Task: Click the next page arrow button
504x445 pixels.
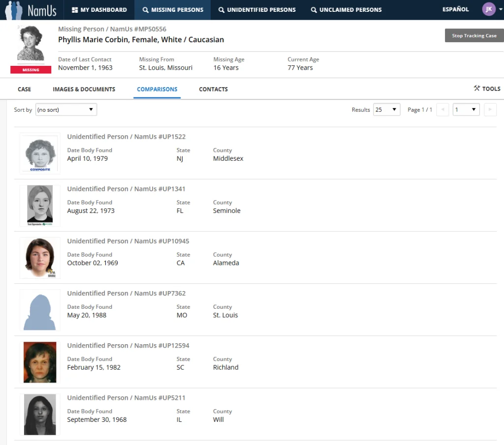Action: pyautogui.click(x=490, y=110)
